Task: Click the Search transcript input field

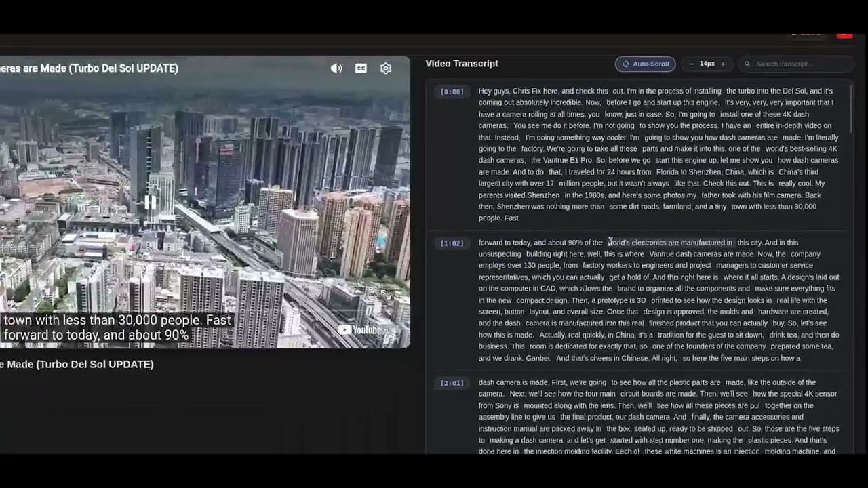Action: click(795, 64)
